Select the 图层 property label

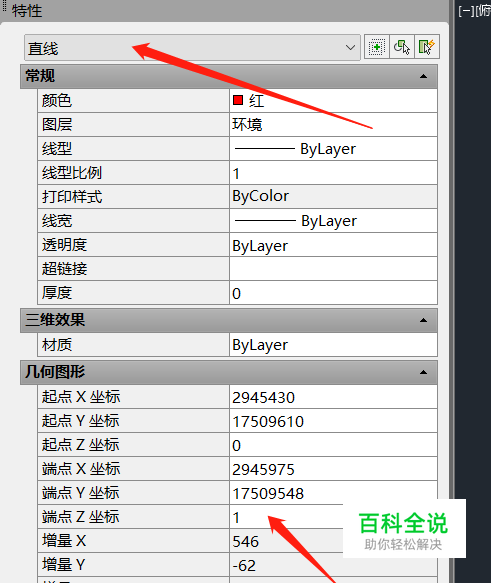click(x=56, y=125)
